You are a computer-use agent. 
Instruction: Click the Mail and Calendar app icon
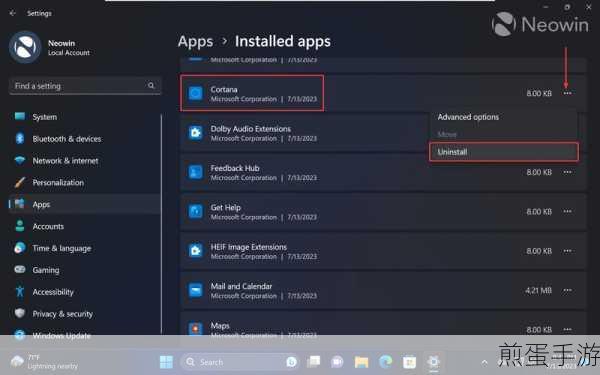click(x=196, y=290)
